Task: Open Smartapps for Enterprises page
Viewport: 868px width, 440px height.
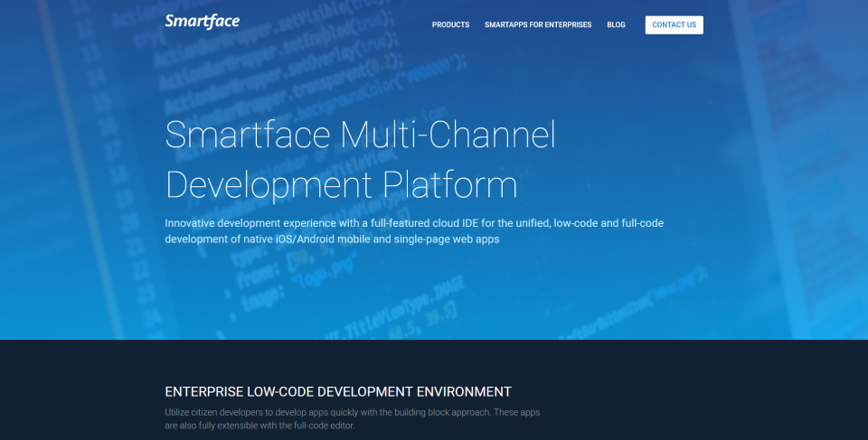Action: click(538, 25)
